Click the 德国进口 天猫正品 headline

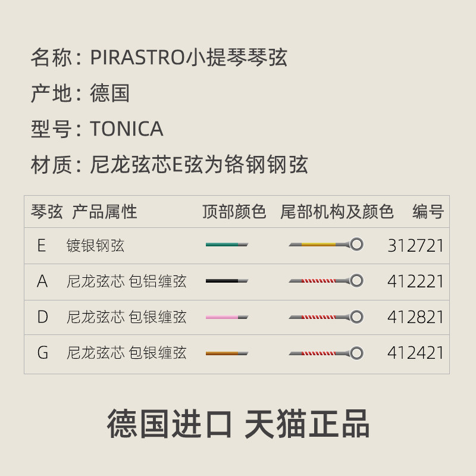[x=238, y=424]
